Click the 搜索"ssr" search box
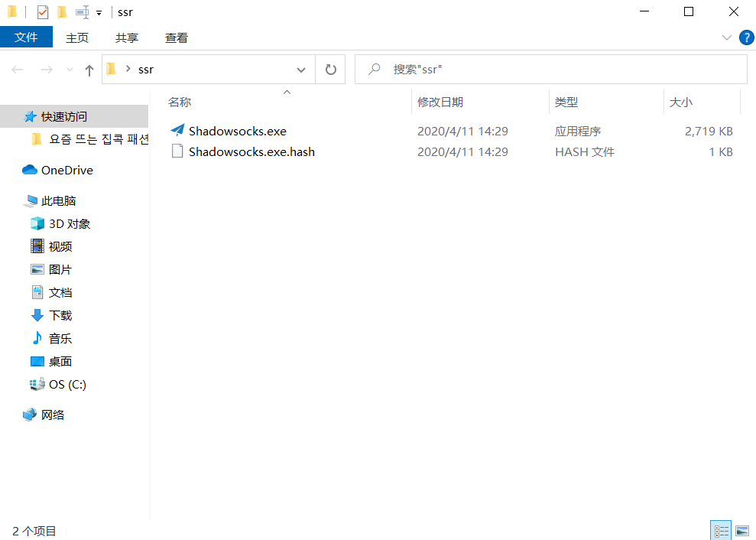756x540 pixels. click(551, 70)
